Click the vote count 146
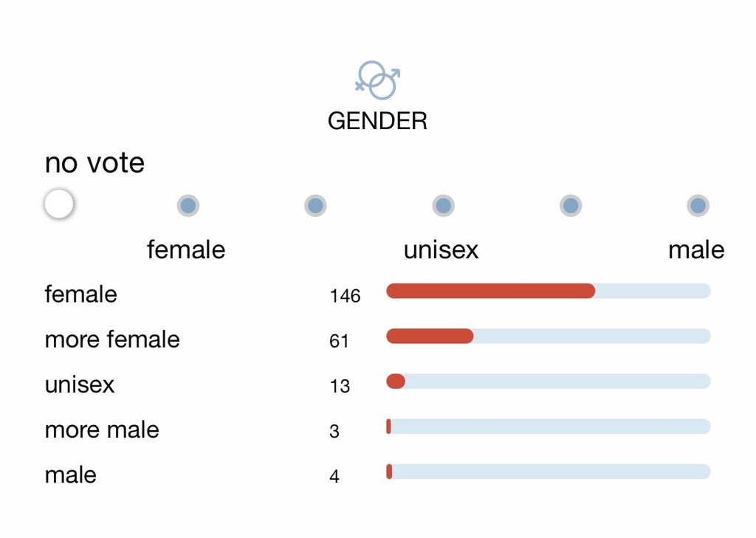This screenshot has height=538, width=756. point(345,296)
